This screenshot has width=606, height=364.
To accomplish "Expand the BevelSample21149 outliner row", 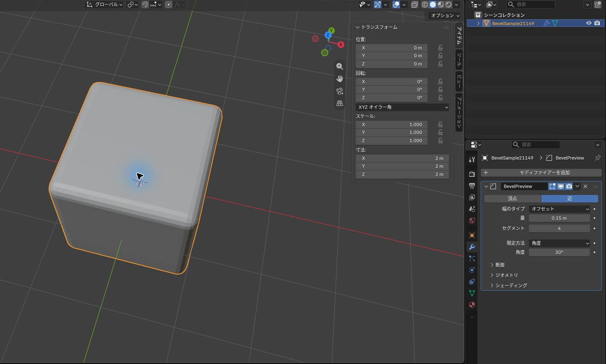I will [x=478, y=23].
